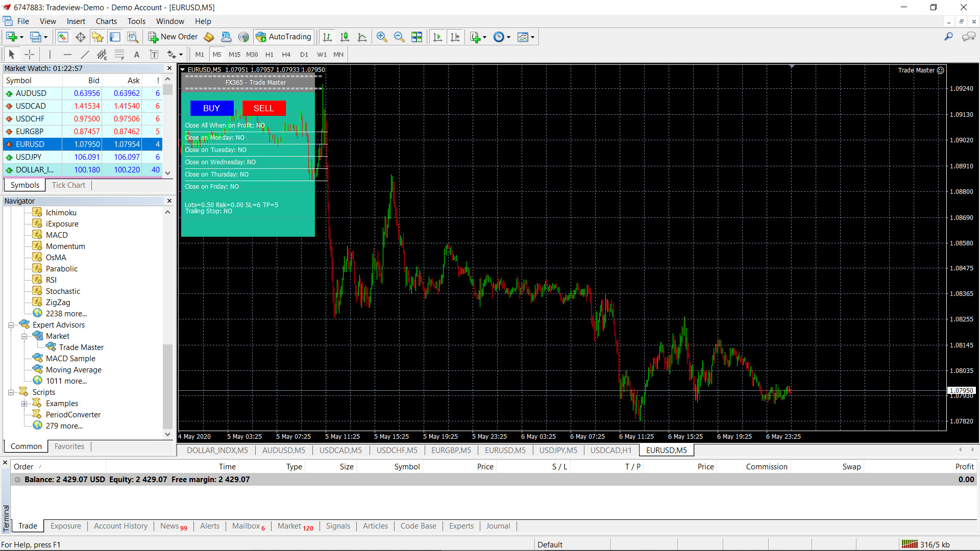980x551 pixels.
Task: Select the Text label 'A' tool
Action: click(136, 55)
